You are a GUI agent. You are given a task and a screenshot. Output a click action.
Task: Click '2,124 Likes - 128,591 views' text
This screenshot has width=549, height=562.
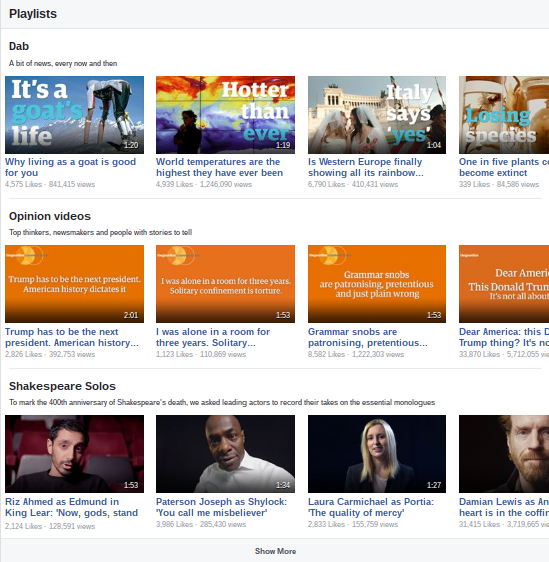50,526
